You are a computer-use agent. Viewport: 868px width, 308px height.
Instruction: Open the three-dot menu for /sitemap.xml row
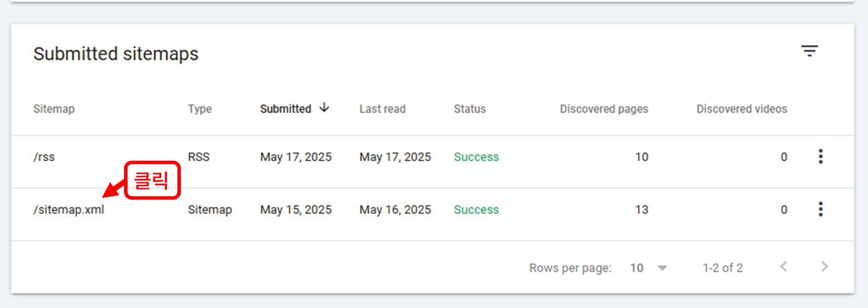point(821,209)
